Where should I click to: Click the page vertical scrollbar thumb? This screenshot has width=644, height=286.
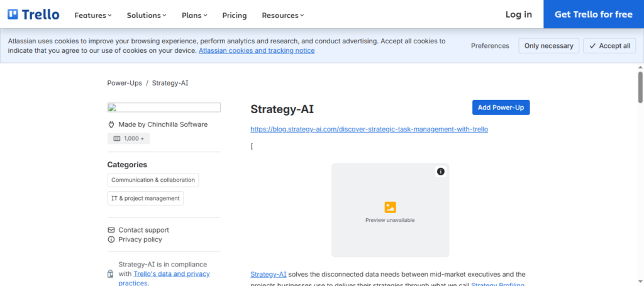(x=640, y=87)
